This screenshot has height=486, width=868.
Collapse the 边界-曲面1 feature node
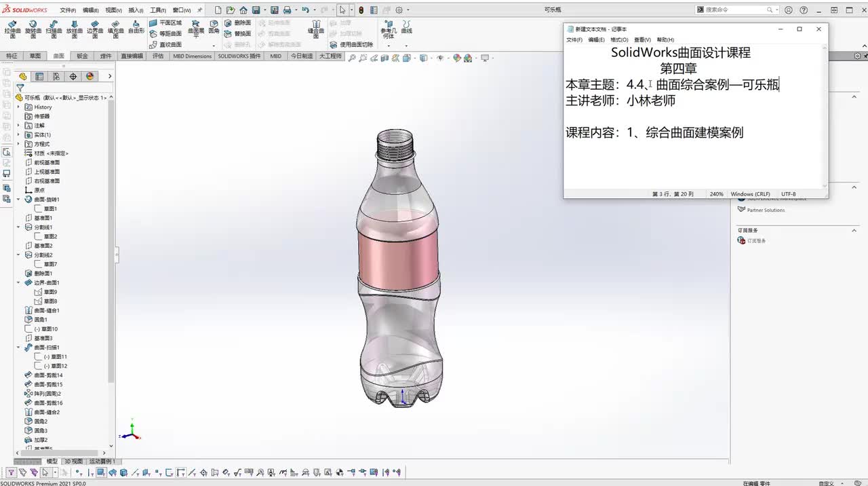tap(19, 282)
